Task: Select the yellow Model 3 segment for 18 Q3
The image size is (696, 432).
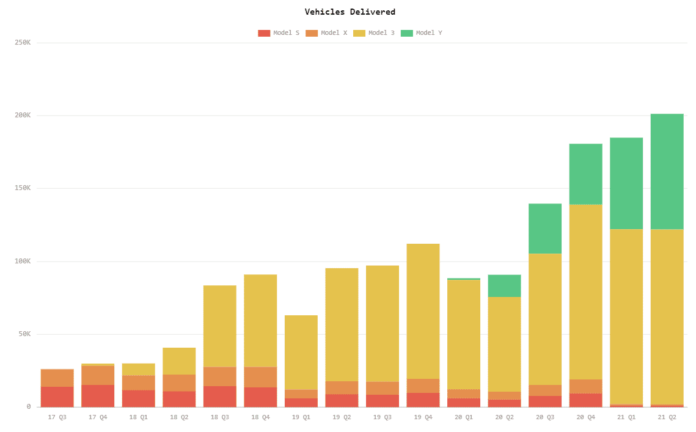Action: (x=220, y=326)
